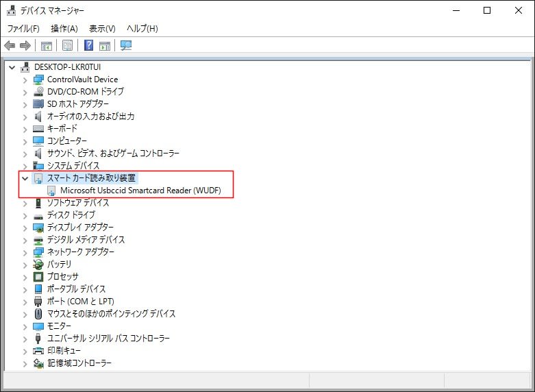Expand the DVD/CD-ROM ドライブ category
Viewport: 535px width, 392px height.
click(x=25, y=93)
